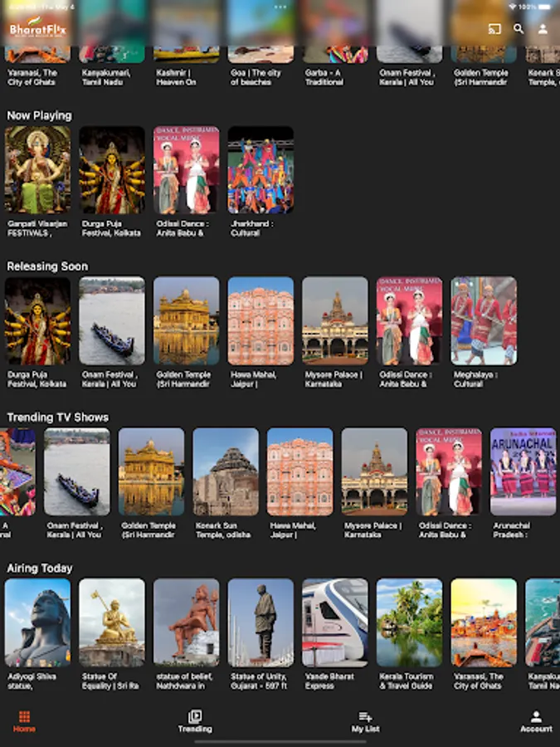
Task: Click 'Golden Temple' title in top row
Action: 481,77
